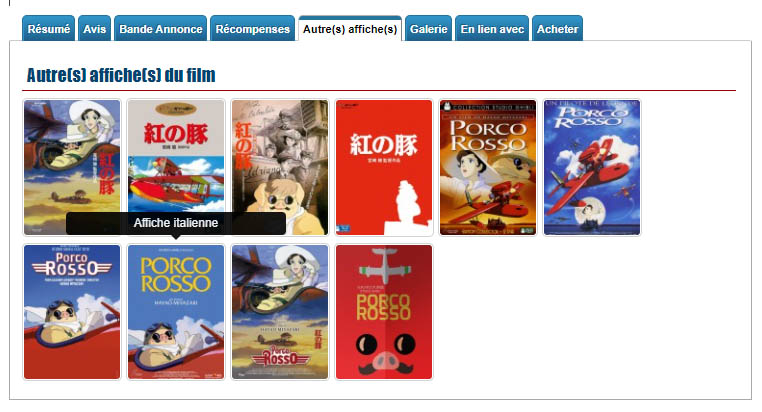Switch to En lien avec tab
The height and width of the screenshot is (412, 762).
(x=492, y=29)
